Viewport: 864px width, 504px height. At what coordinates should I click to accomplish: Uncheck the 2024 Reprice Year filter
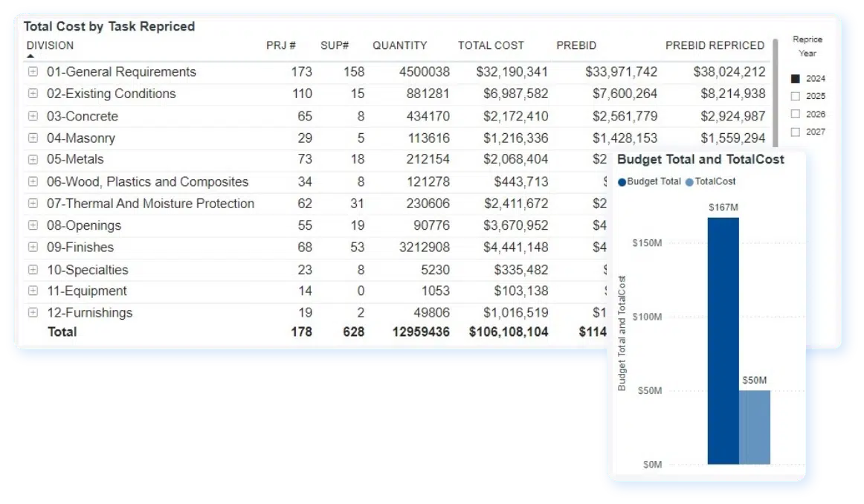coord(795,78)
